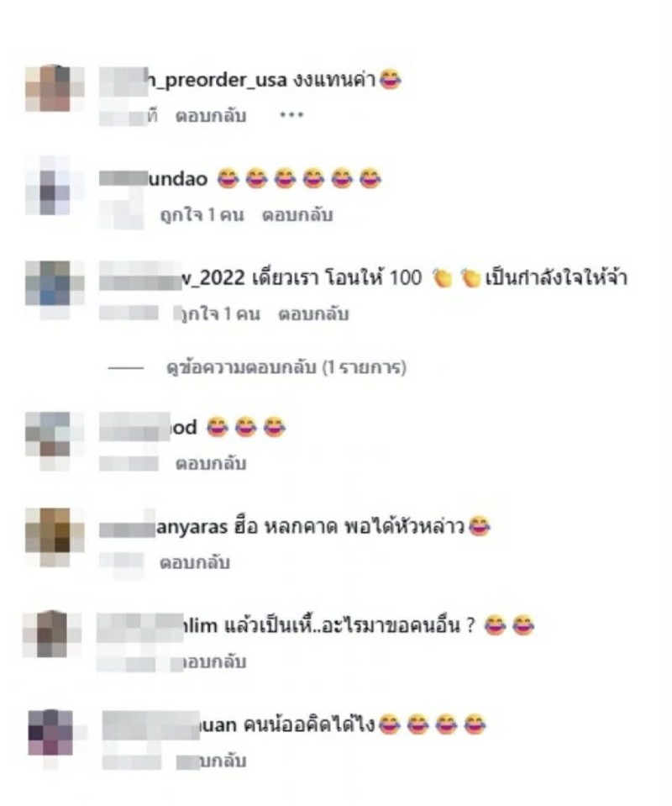The image size is (672, 806).
Task: Click the avatar beside the uan comment
Action: click(x=51, y=734)
